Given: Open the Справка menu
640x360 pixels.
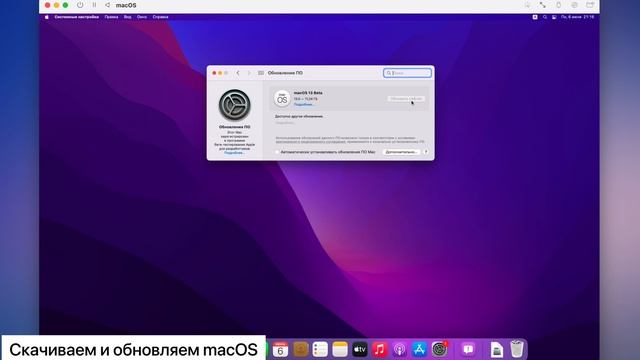Looking at the screenshot, I should (160, 17).
